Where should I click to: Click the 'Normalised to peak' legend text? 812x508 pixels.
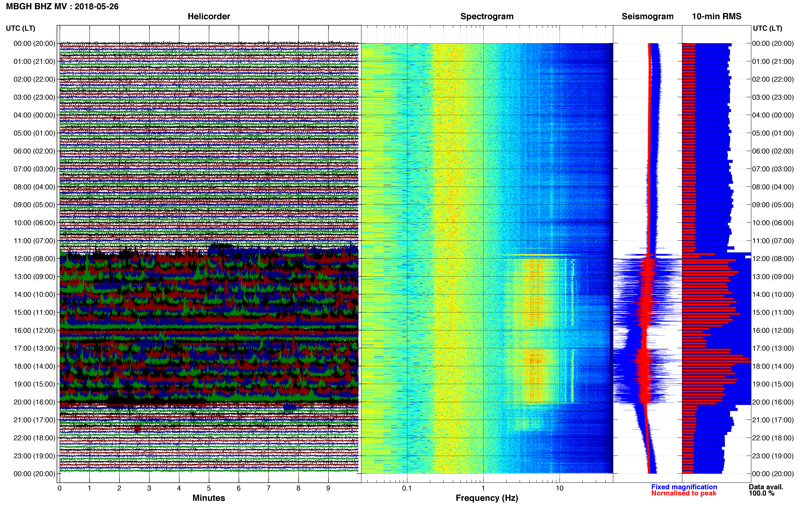pos(684,493)
